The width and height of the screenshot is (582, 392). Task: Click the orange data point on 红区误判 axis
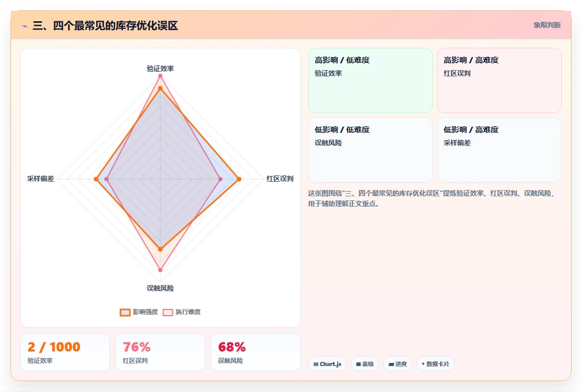click(239, 179)
